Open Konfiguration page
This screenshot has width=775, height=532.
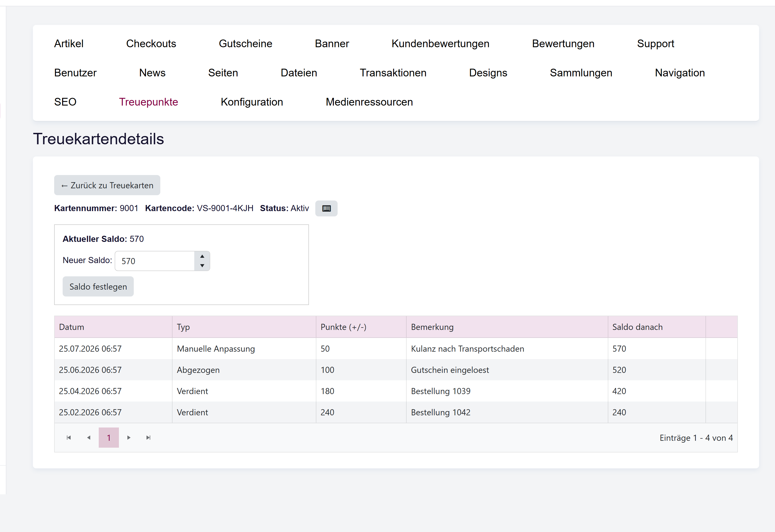point(252,102)
